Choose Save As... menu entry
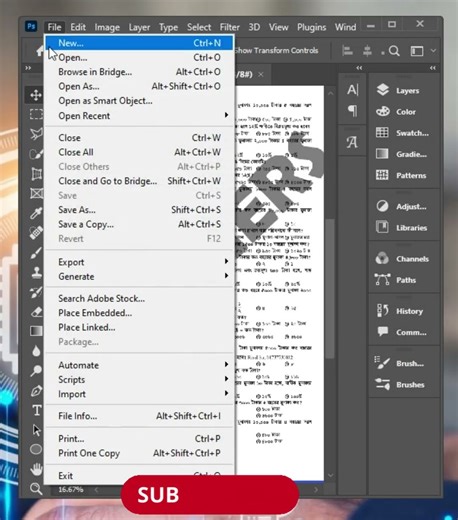This screenshot has width=458, height=520. [x=139, y=210]
